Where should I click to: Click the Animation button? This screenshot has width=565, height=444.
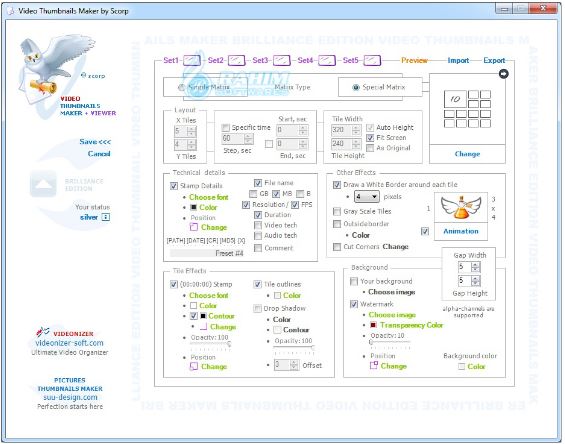point(461,231)
